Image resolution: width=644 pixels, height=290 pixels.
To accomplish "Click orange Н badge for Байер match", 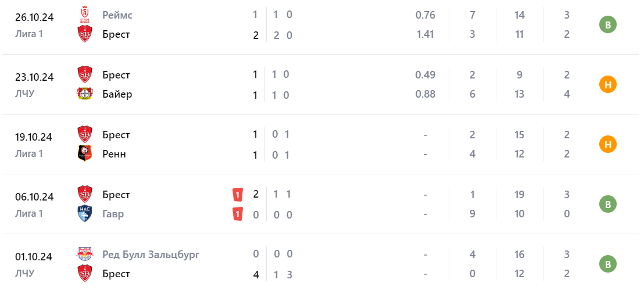I will (607, 85).
